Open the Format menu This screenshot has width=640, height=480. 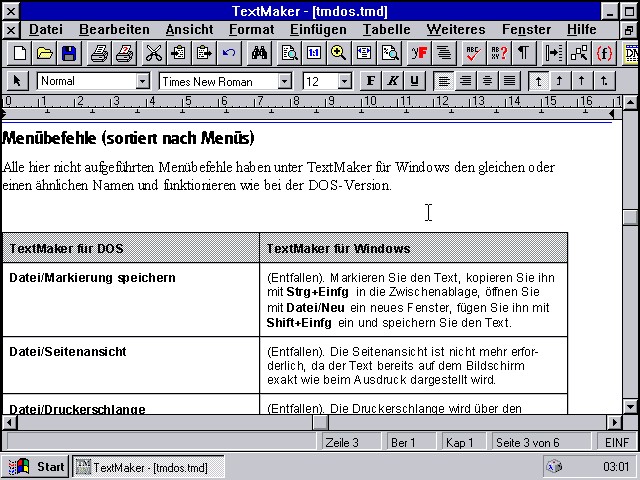251,29
